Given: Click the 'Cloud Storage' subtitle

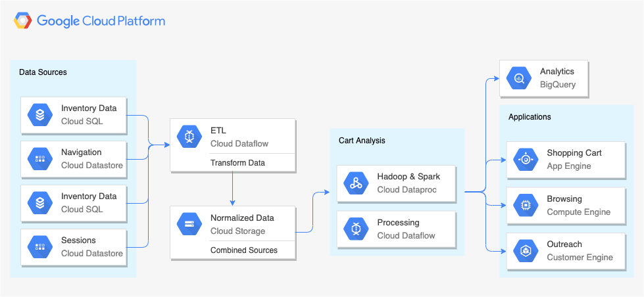Looking at the screenshot, I should pos(238,231).
